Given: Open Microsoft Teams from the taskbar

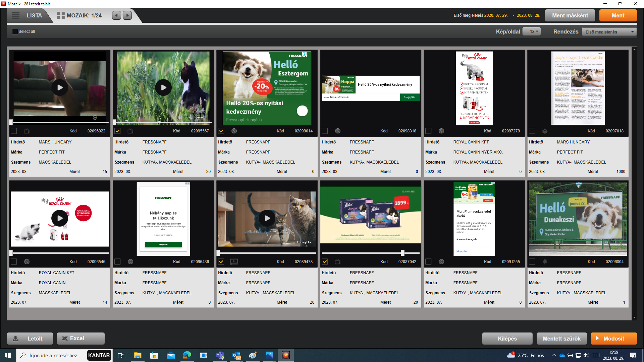Looking at the screenshot, I should coord(220,355).
